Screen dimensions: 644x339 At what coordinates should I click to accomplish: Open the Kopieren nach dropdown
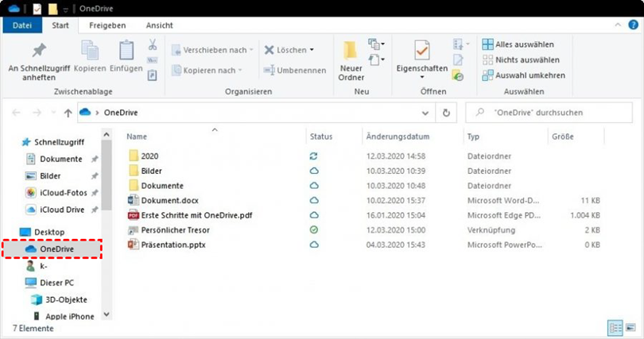[213, 71]
